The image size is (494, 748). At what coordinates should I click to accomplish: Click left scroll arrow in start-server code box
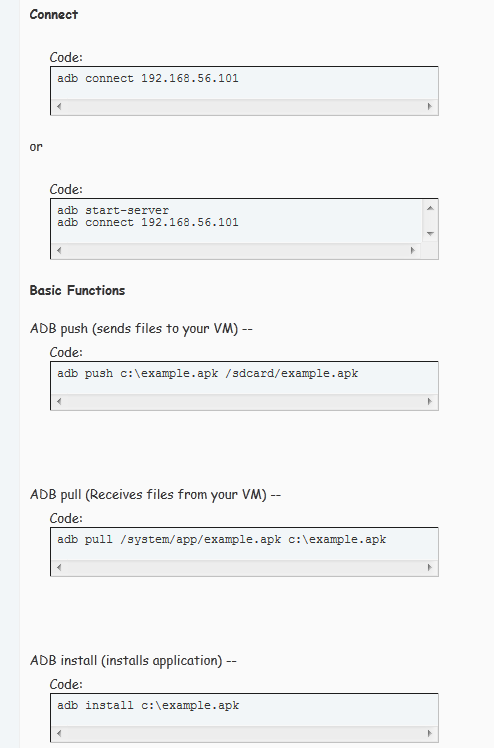pos(59,250)
